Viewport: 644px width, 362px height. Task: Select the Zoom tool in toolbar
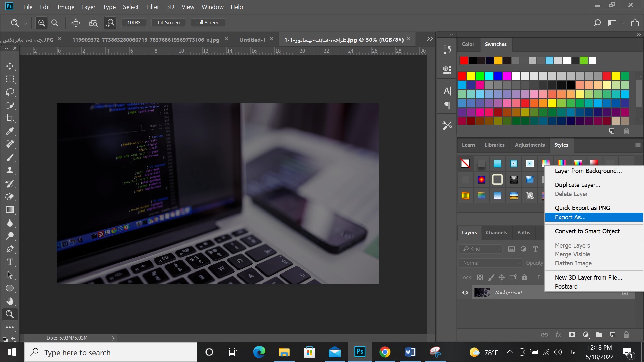(10, 314)
